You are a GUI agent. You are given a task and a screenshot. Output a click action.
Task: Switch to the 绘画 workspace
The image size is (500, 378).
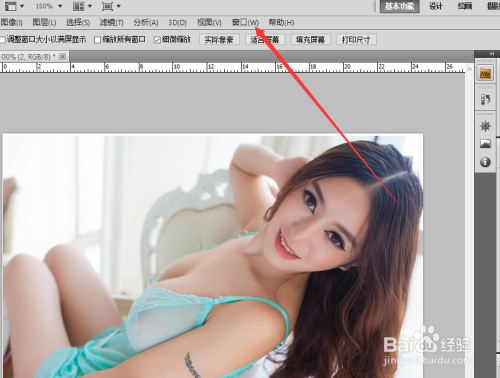point(465,6)
